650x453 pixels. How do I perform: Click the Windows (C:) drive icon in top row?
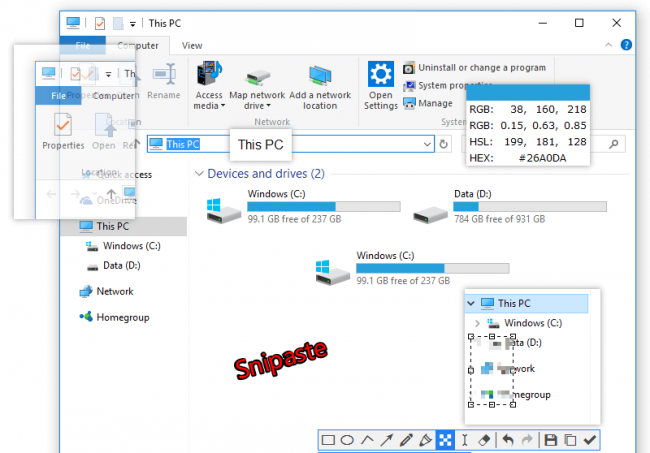pos(223,211)
